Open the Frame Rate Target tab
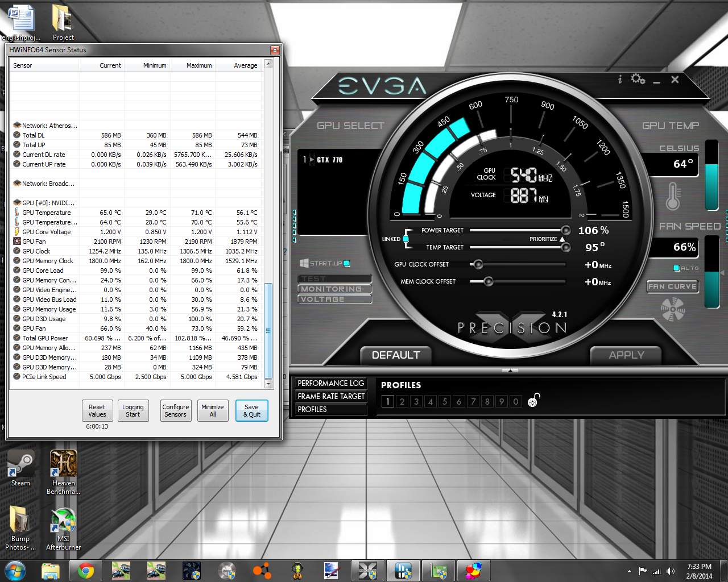 [x=330, y=397]
